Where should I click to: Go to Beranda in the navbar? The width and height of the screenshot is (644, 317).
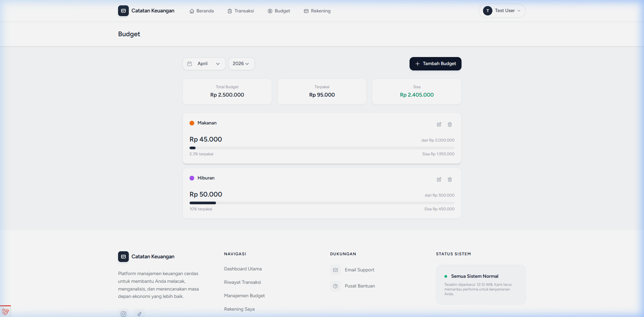coord(202,11)
